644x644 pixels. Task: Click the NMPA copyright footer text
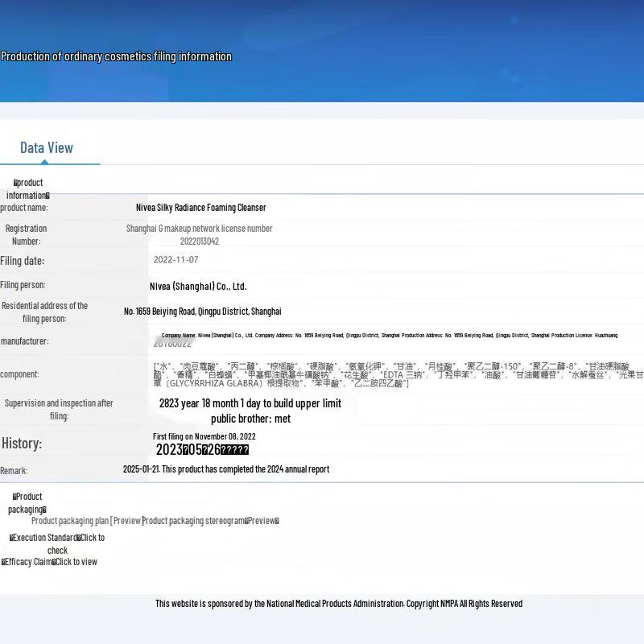338,604
